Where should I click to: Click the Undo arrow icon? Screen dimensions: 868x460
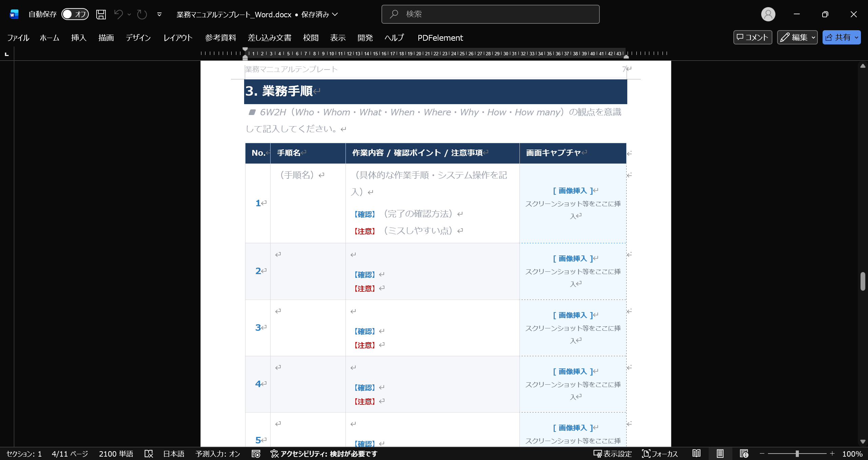point(118,14)
